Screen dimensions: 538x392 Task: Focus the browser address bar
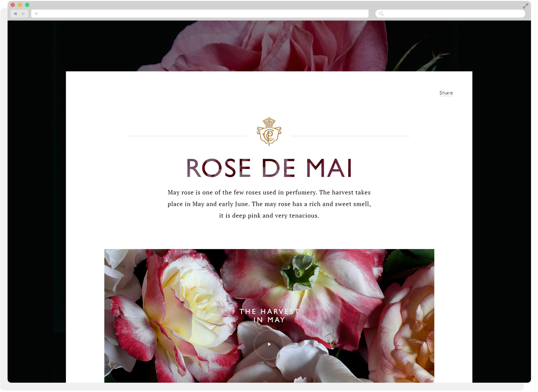[200, 14]
